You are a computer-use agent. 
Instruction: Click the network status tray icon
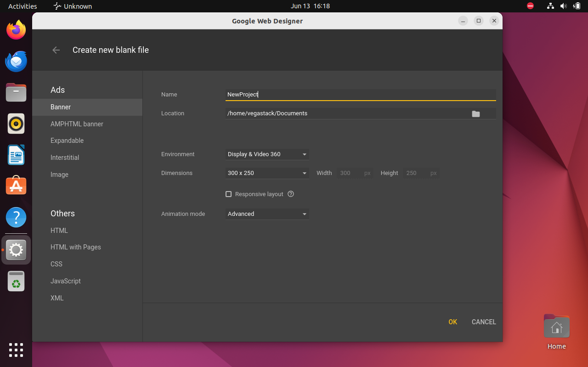click(x=550, y=6)
